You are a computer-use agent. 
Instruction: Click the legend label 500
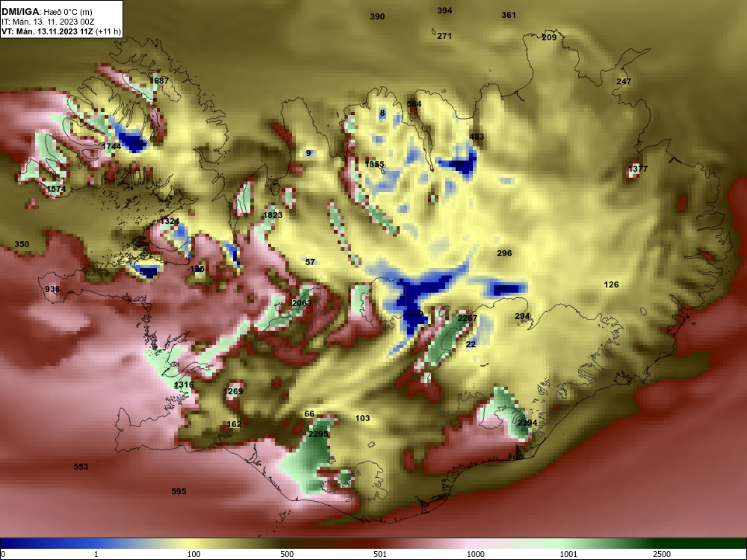tap(288, 554)
